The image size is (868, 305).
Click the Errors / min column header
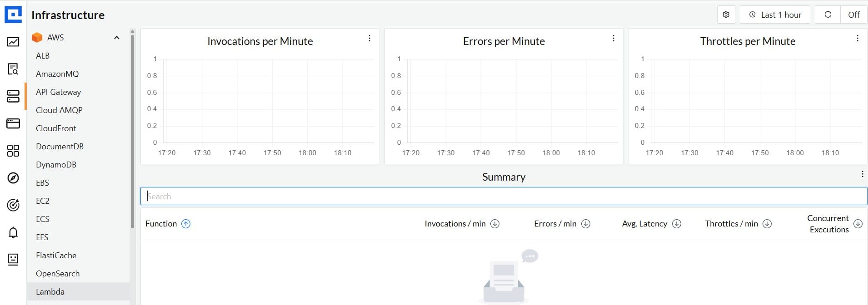coord(555,224)
